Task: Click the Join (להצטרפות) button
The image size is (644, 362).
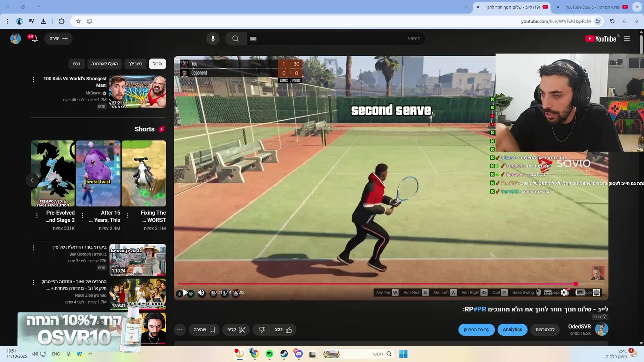Action: point(545,330)
